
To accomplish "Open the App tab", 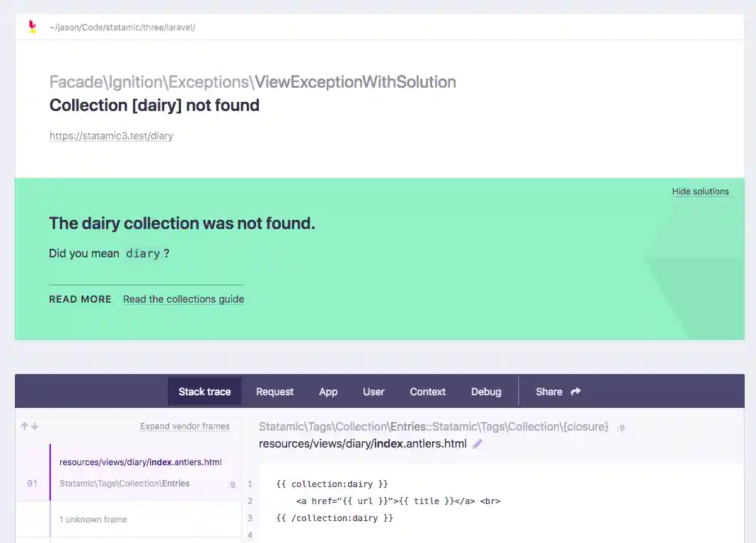I will (328, 391).
